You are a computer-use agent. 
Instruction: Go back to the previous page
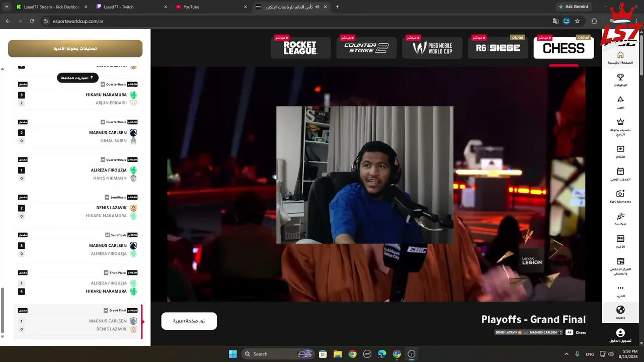[x=8, y=21]
